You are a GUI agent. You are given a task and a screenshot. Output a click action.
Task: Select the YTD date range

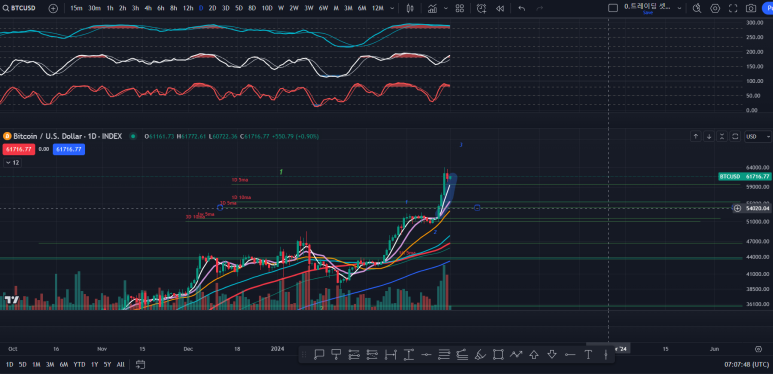pyautogui.click(x=79, y=365)
